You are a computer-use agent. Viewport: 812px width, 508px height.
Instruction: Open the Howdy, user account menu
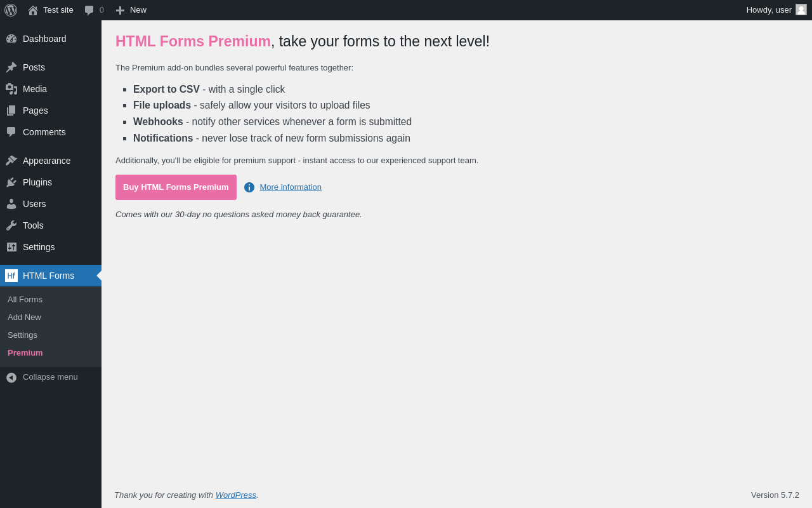(769, 10)
